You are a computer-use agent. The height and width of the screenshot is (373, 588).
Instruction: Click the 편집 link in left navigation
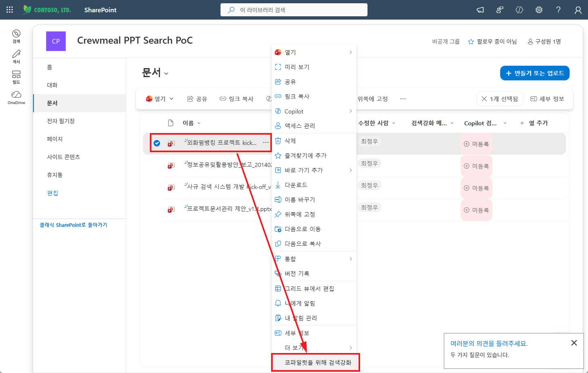pos(53,193)
